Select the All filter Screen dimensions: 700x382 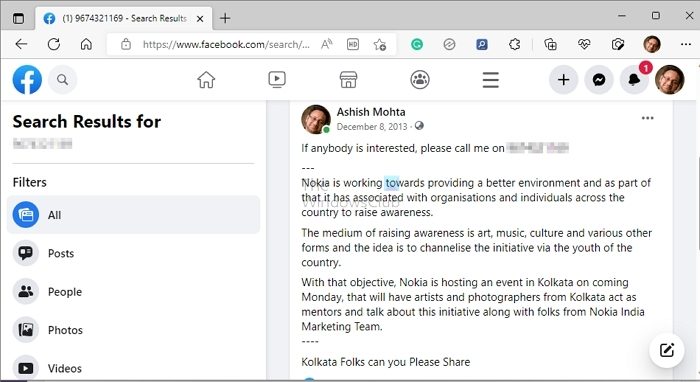point(133,215)
